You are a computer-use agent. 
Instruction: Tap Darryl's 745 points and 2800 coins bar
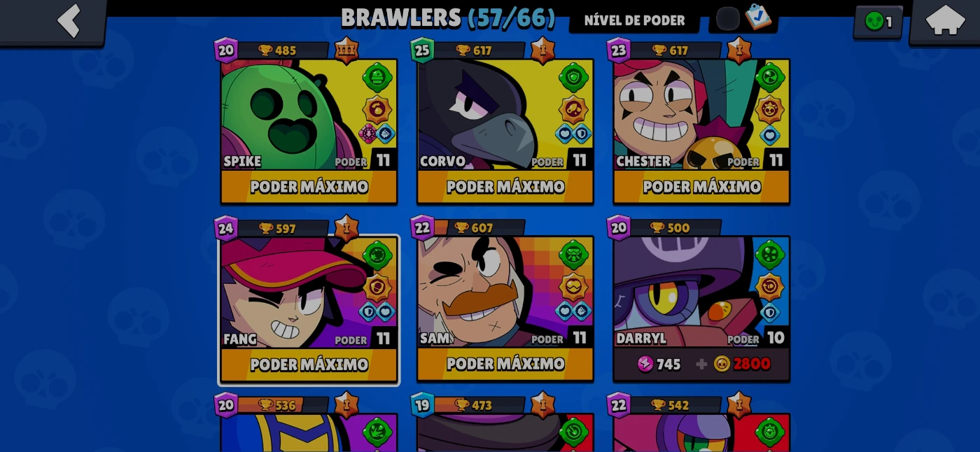[x=701, y=364]
